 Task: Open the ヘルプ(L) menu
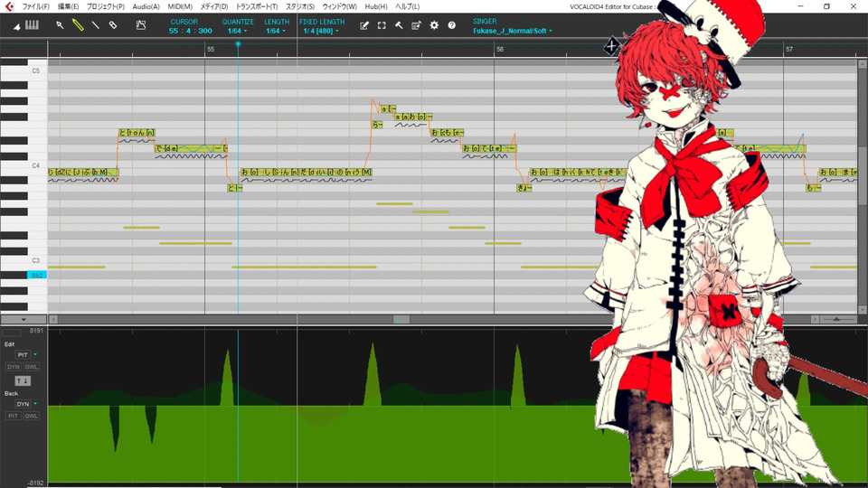point(408,6)
